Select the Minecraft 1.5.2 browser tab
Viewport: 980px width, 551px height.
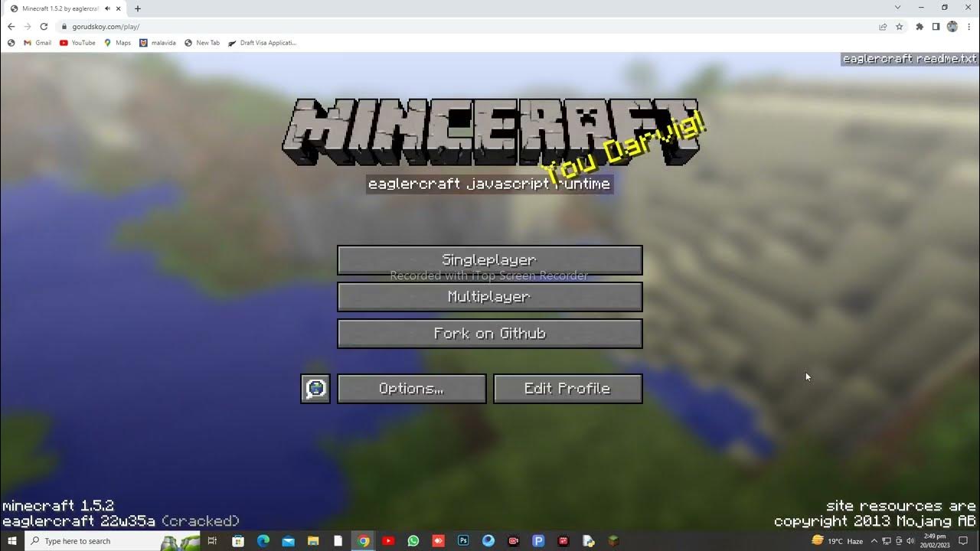65,8
